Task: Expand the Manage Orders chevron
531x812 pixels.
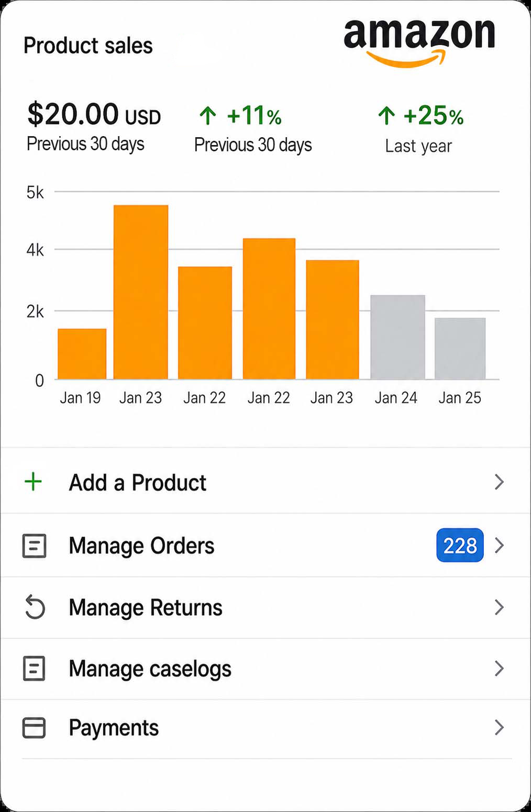Action: pyautogui.click(x=499, y=546)
